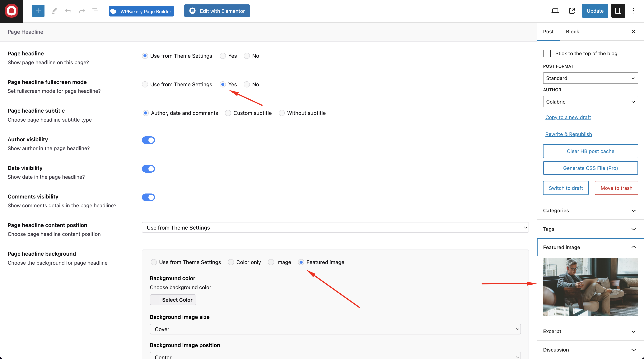The image size is (644, 359).
Task: Click Clear HB post cache button
Action: [590, 151]
